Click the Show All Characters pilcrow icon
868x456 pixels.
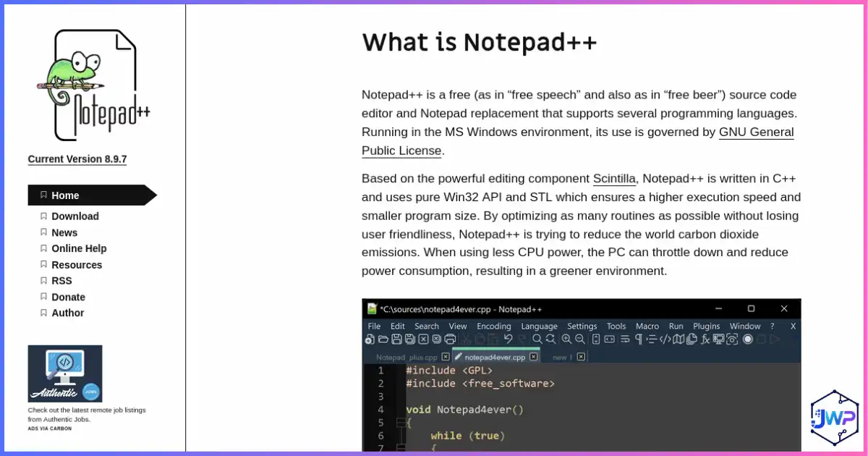click(x=639, y=339)
